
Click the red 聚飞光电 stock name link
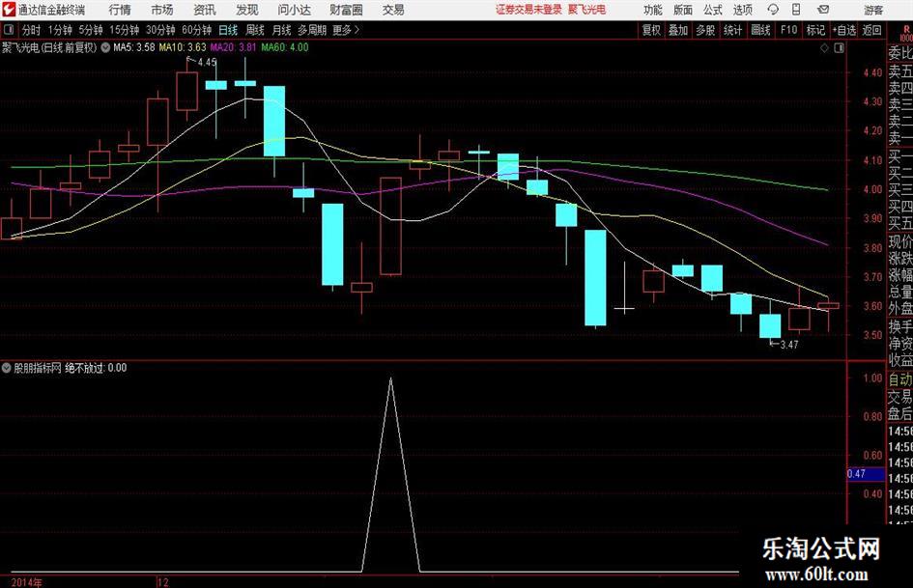tap(586, 10)
